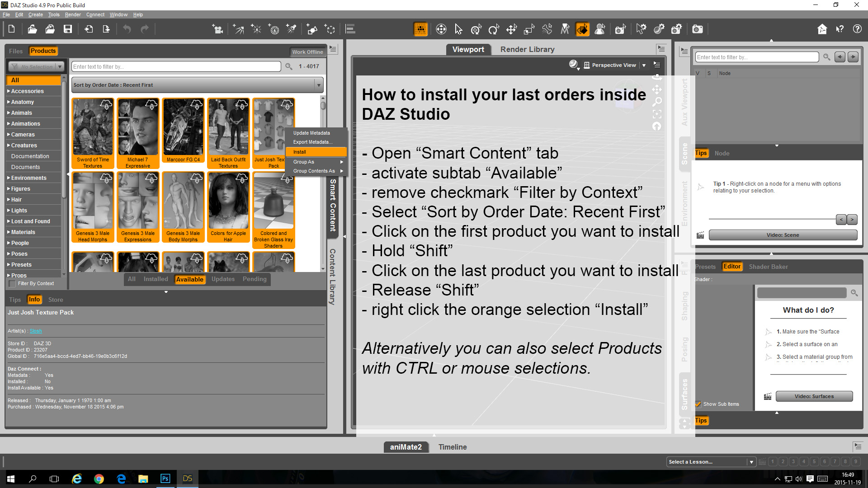This screenshot has width=868, height=488.
Task: Click the Save scene icon in toolbar
Action: click(68, 29)
